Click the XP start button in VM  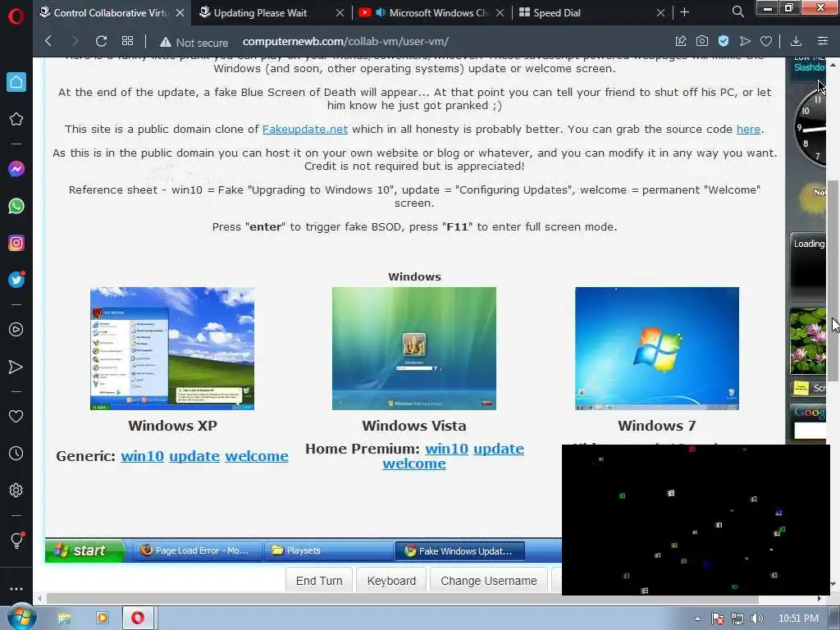pos(84,550)
